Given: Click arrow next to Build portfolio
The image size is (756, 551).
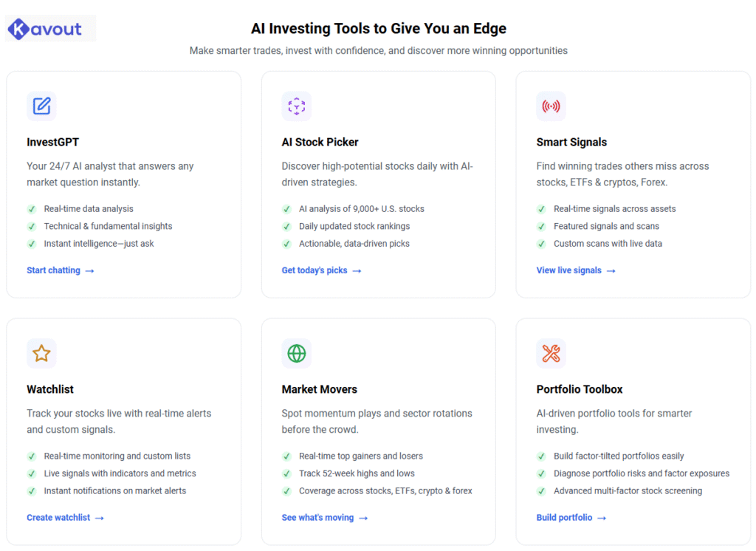Looking at the screenshot, I should tap(601, 518).
